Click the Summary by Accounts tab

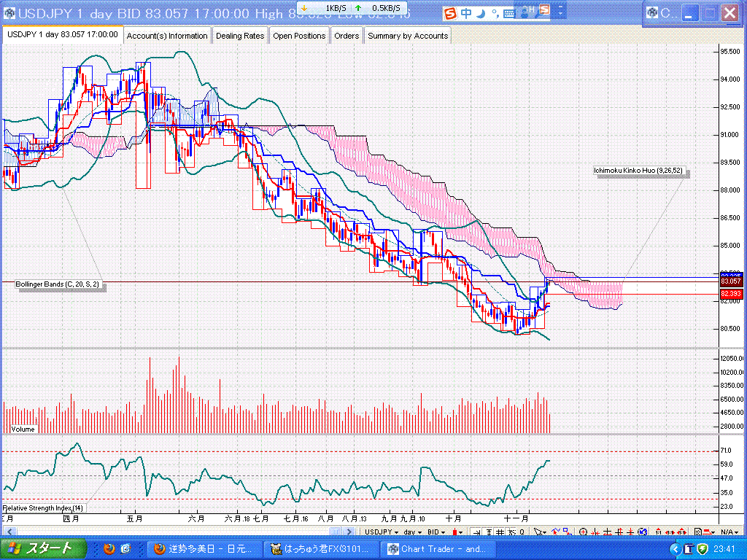pyautogui.click(x=408, y=36)
